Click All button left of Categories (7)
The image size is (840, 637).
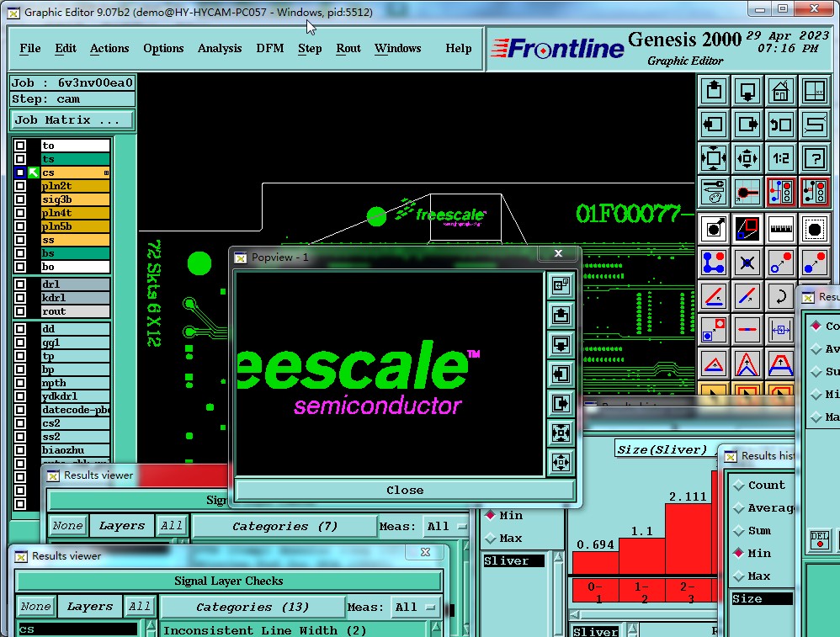[x=172, y=527]
